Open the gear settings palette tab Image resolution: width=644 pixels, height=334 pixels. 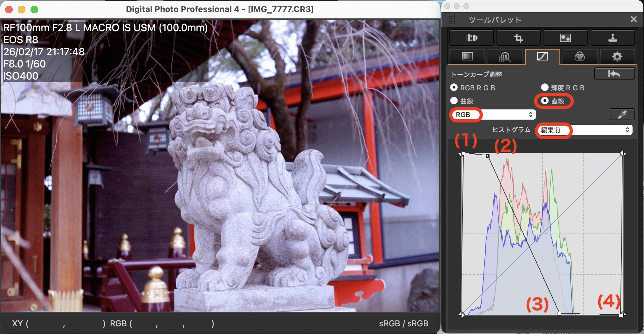[x=617, y=57]
